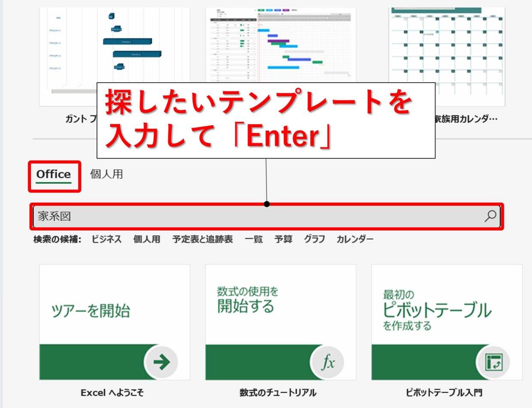Screen dimensions: 532x408
Task: Switch to the 個人用 tab
Action: point(106,174)
